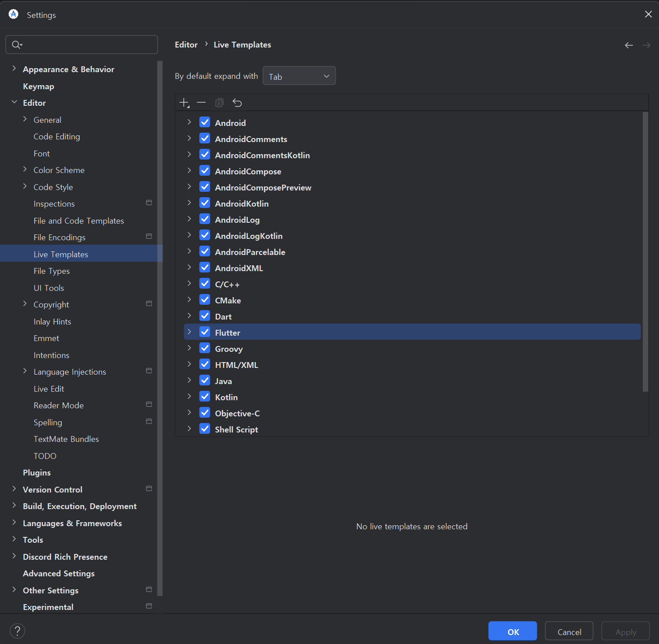Screen dimensions: 659x644
Task: Click project-level icon next to Inspections
Action: tap(149, 203)
